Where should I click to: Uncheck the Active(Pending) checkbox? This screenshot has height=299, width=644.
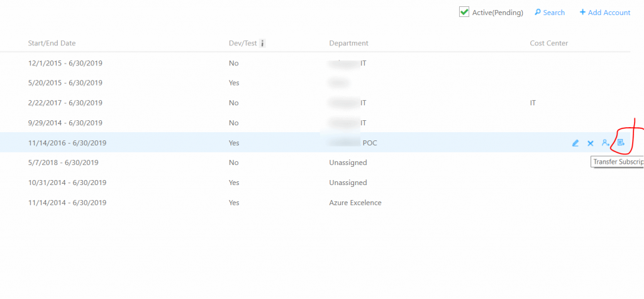pyautogui.click(x=464, y=12)
